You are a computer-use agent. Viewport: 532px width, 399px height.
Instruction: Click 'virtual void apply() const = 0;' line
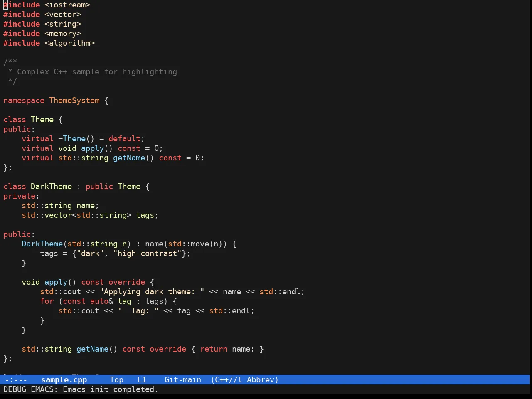click(92, 148)
